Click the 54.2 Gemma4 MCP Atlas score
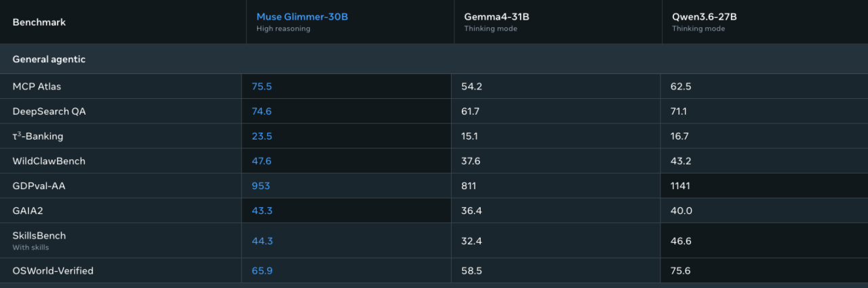The width and height of the screenshot is (868, 288). [471, 87]
